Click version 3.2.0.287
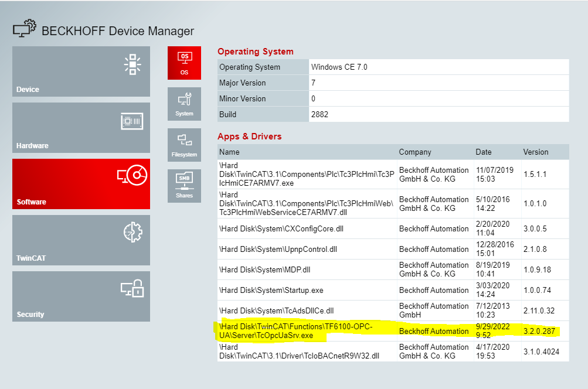The image size is (588, 389). point(539,331)
